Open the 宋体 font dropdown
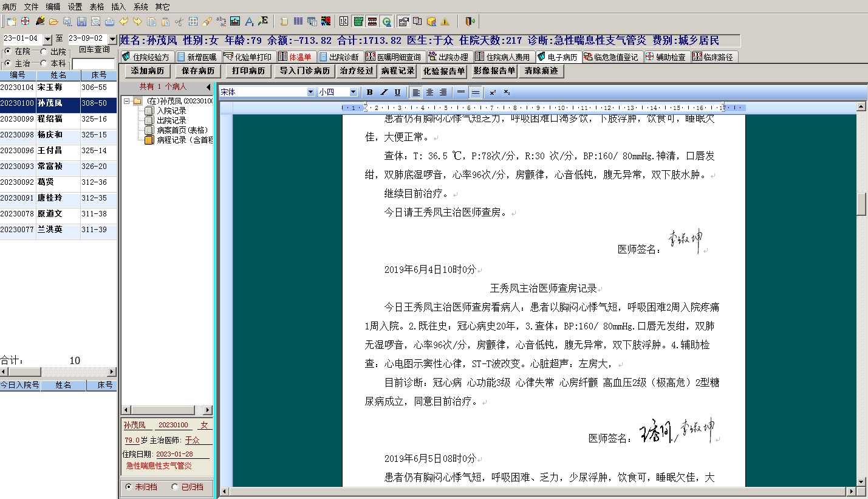The image size is (868, 499). click(311, 92)
